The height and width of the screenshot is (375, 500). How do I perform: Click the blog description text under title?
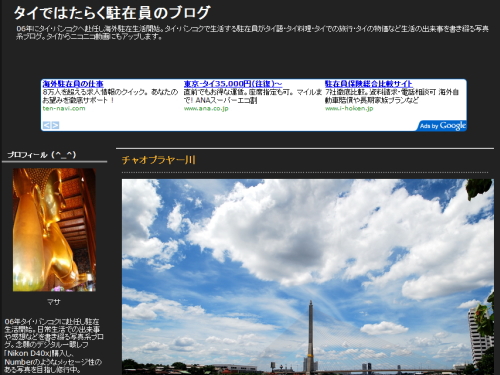252,33
